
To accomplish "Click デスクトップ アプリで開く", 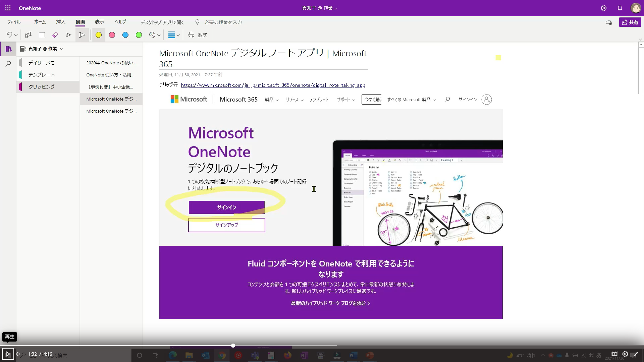I will tap(162, 22).
